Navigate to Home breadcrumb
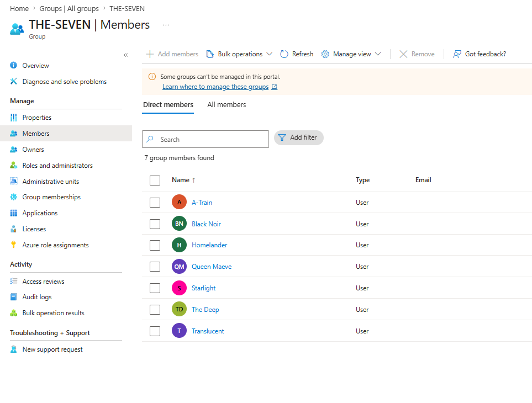This screenshot has height=403, width=532. (x=19, y=8)
